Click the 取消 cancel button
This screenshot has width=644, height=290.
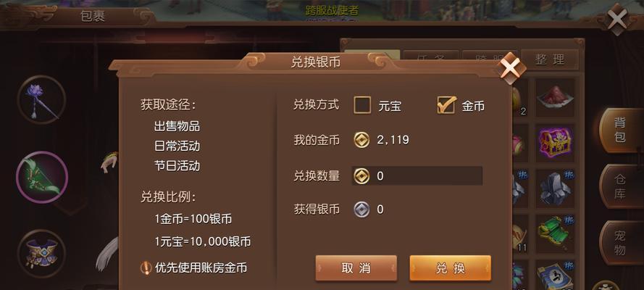pos(356,268)
